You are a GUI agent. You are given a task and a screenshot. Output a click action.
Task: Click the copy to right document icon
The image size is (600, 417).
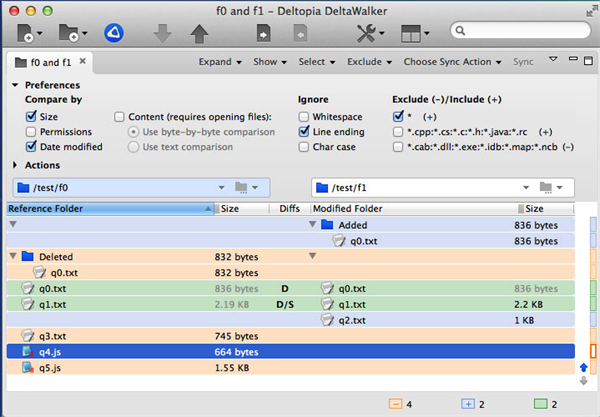[x=263, y=33]
